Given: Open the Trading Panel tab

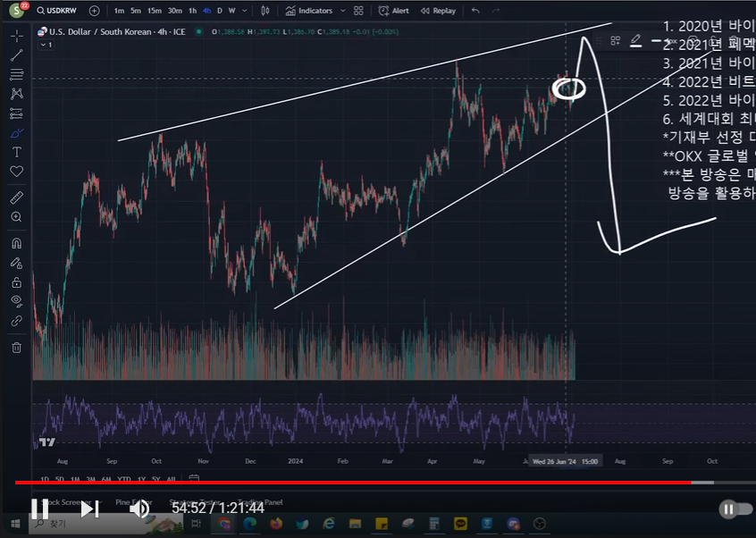Looking at the screenshot, I should 260,502.
